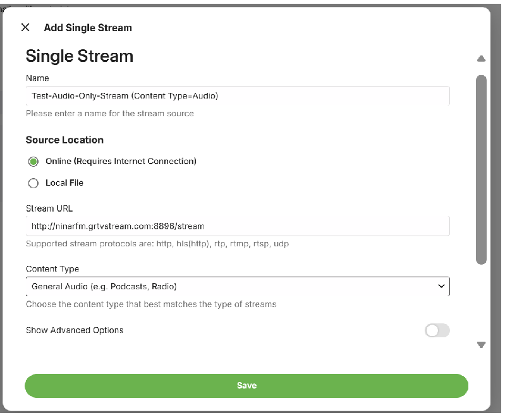
Task: Enable the Show Advanced Options toggle
Action: coord(437,330)
